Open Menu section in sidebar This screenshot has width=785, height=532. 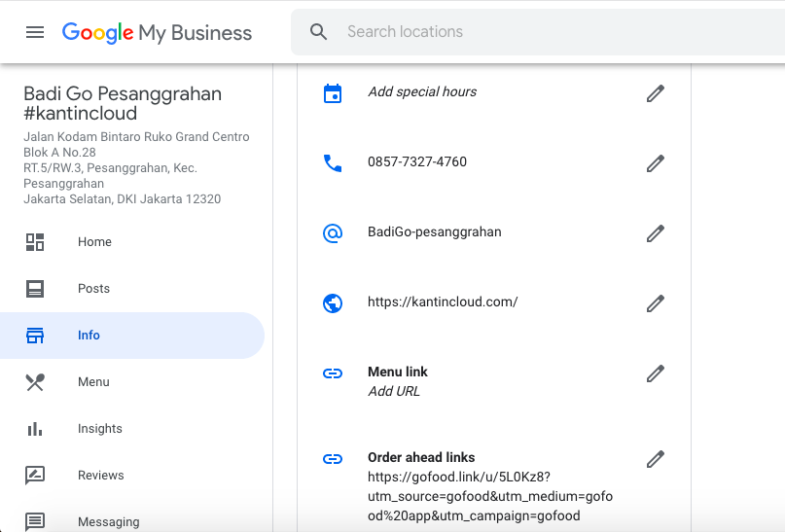(x=93, y=382)
